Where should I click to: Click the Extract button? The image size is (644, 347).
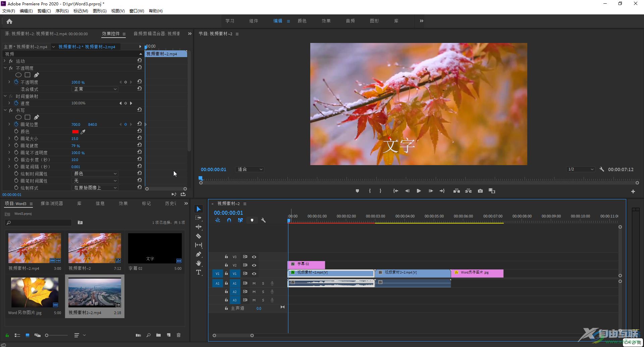[x=469, y=191]
